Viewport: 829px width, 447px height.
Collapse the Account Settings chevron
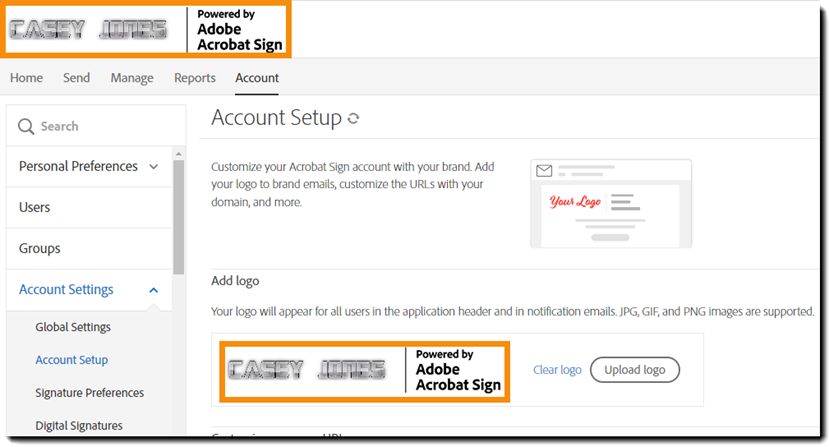153,290
